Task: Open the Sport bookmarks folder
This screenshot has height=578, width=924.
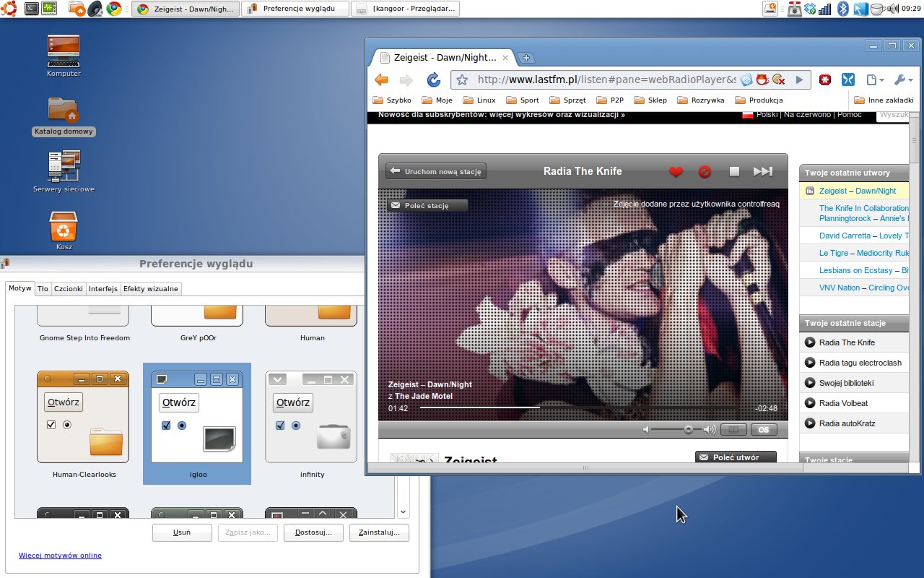Action: (523, 100)
